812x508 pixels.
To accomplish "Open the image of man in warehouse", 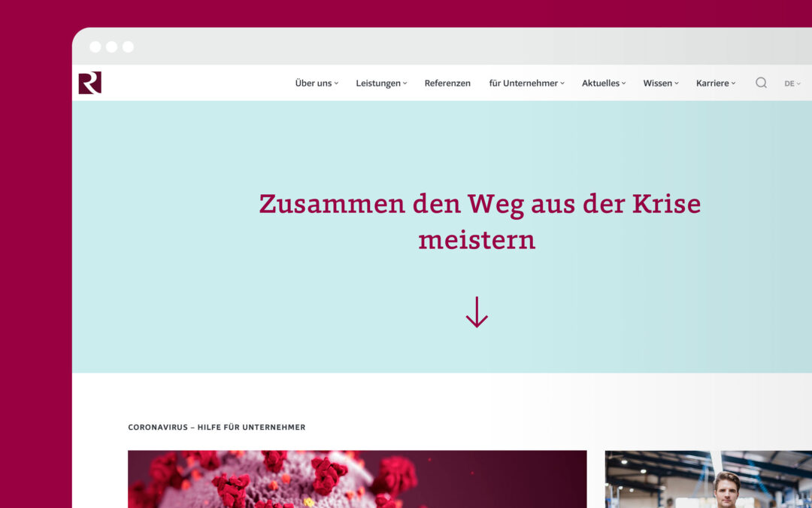I will [x=708, y=479].
